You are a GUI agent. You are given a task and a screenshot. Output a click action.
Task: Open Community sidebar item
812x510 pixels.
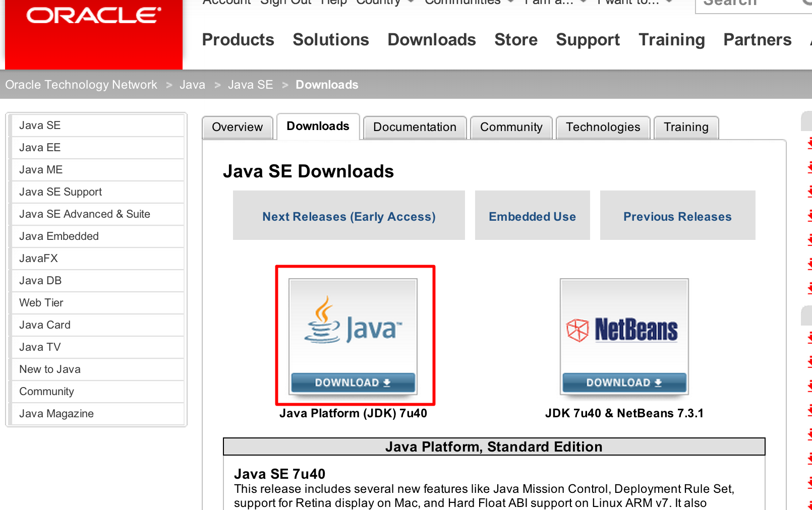click(x=98, y=392)
